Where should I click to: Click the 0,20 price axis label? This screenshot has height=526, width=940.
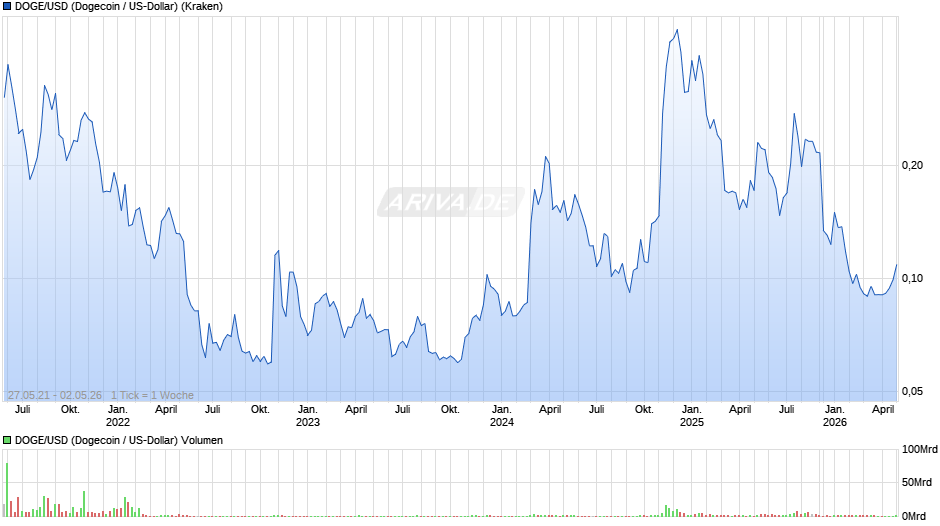[912, 166]
